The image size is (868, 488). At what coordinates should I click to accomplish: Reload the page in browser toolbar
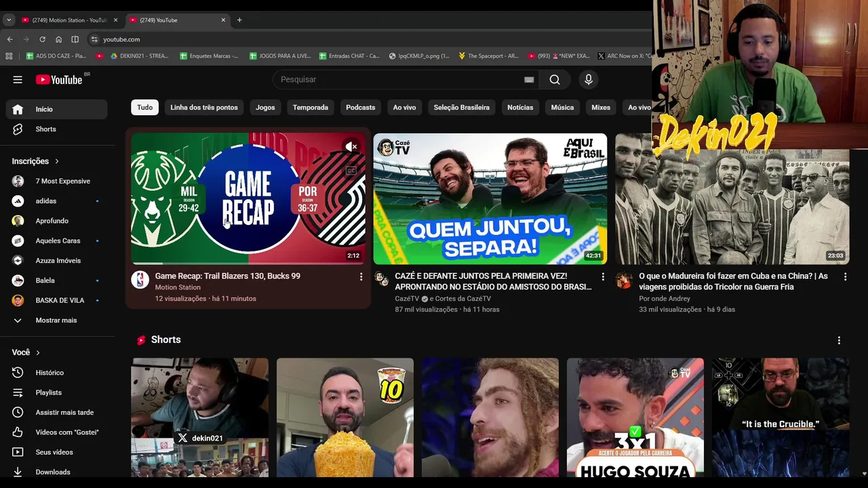(x=42, y=39)
